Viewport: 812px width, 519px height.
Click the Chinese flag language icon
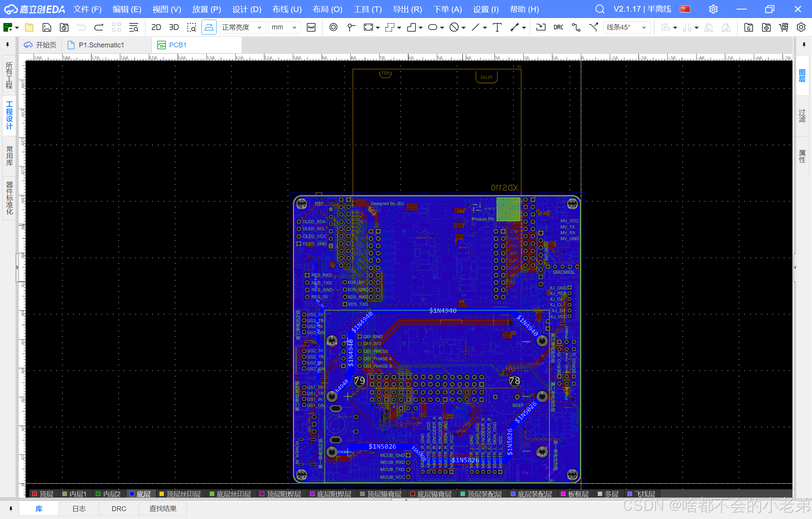(x=685, y=9)
